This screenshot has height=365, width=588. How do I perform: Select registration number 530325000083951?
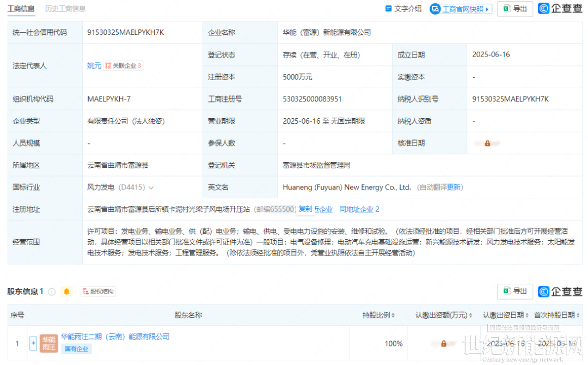click(x=312, y=99)
